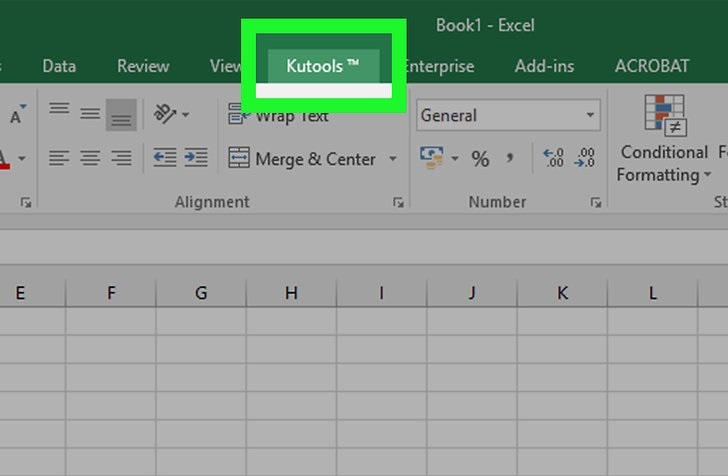Image resolution: width=728 pixels, height=476 pixels.
Task: Open Conditional Formatting menu
Action: tap(664, 139)
